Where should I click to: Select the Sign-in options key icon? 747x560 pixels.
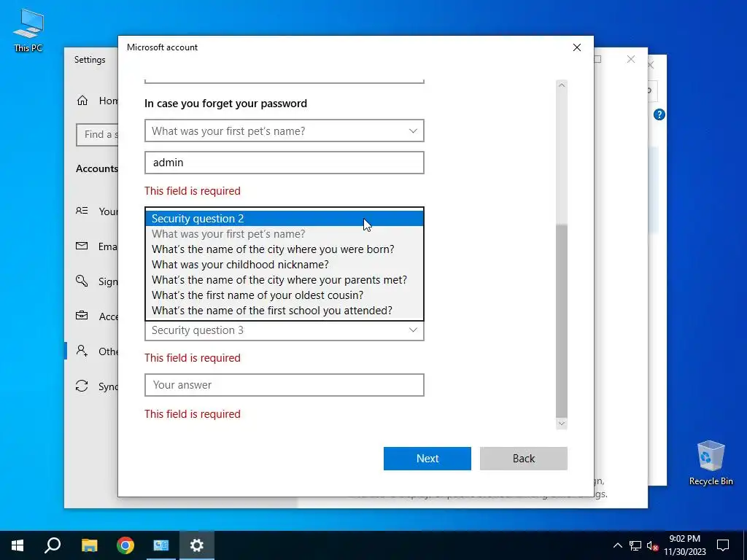(82, 281)
